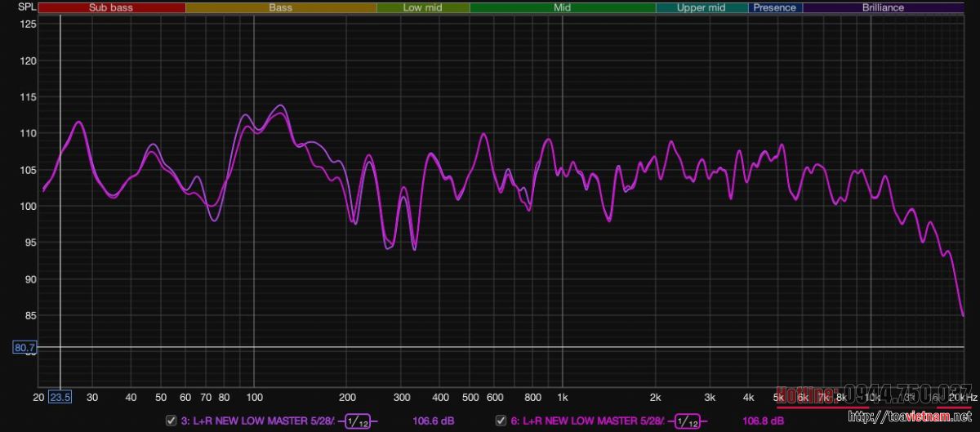Click the SPL axis label
The width and height of the screenshot is (980, 432).
click(27, 7)
